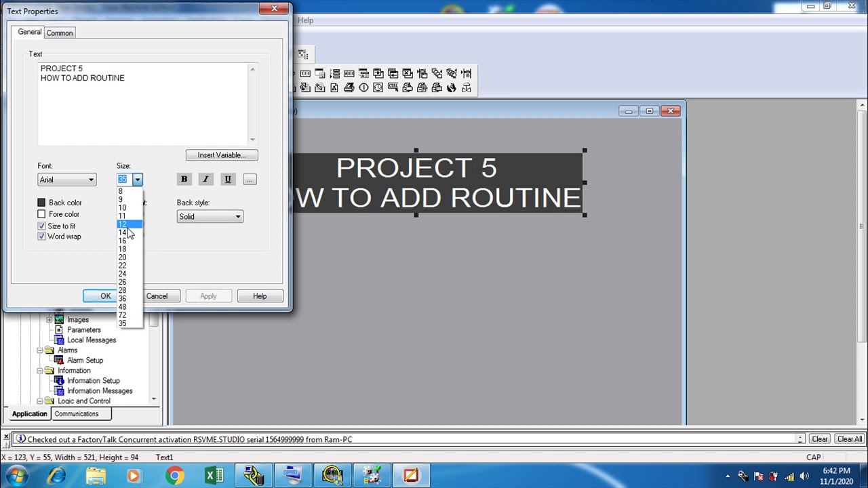
Task: Click the text box in Text Properties
Action: click(x=143, y=103)
